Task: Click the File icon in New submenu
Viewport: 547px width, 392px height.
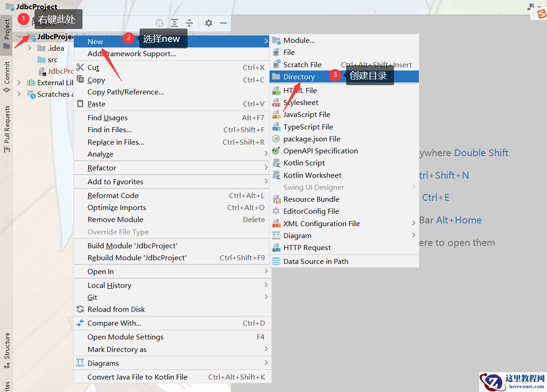Action: pyautogui.click(x=276, y=53)
